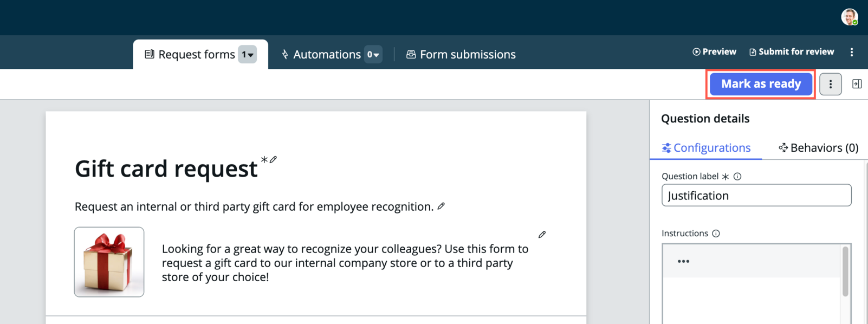Viewport: 868px width, 324px height.
Task: Open the Behaviors (0) tab
Action: coord(818,148)
